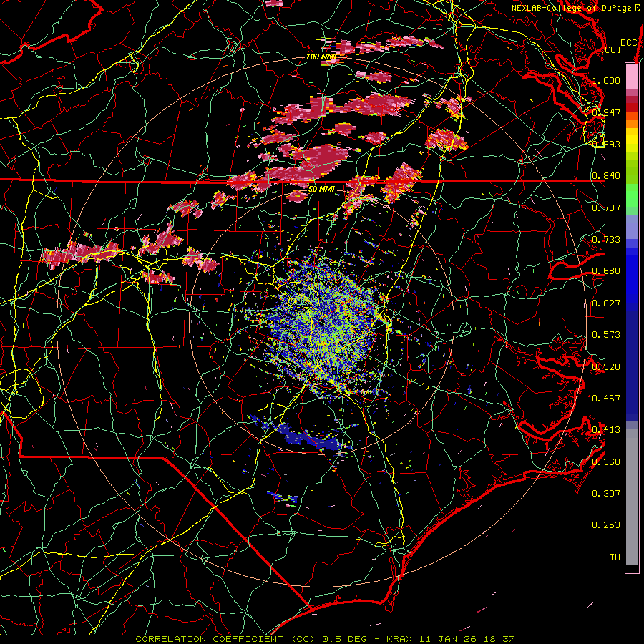The width and height of the screenshot is (644, 644).
Task: Click the DCC label above the color scale
Action: pyautogui.click(x=628, y=43)
